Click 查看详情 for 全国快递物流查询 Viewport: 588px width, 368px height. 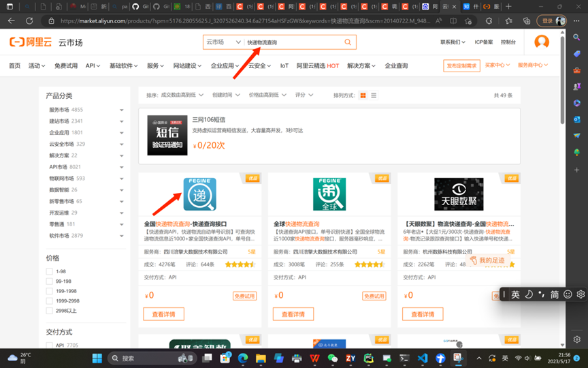tap(163, 314)
